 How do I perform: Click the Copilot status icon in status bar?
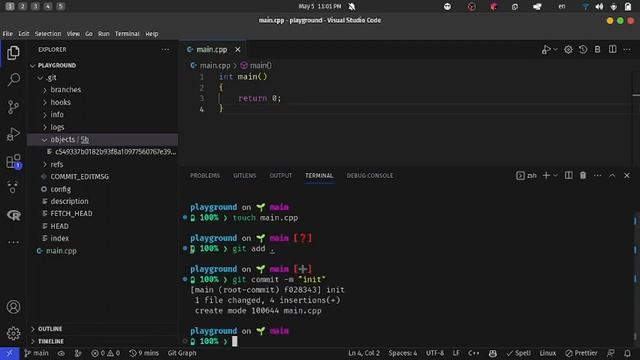coord(493,353)
